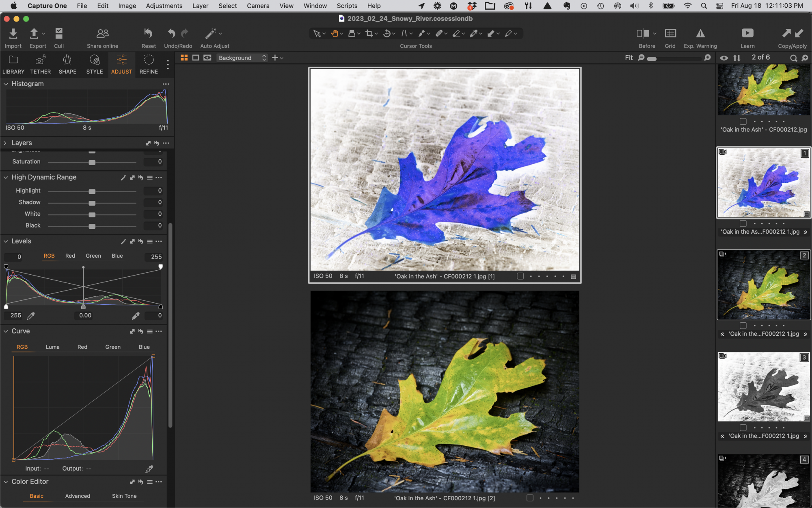Open the Layer menu
Image resolution: width=812 pixels, height=508 pixels.
coord(200,6)
